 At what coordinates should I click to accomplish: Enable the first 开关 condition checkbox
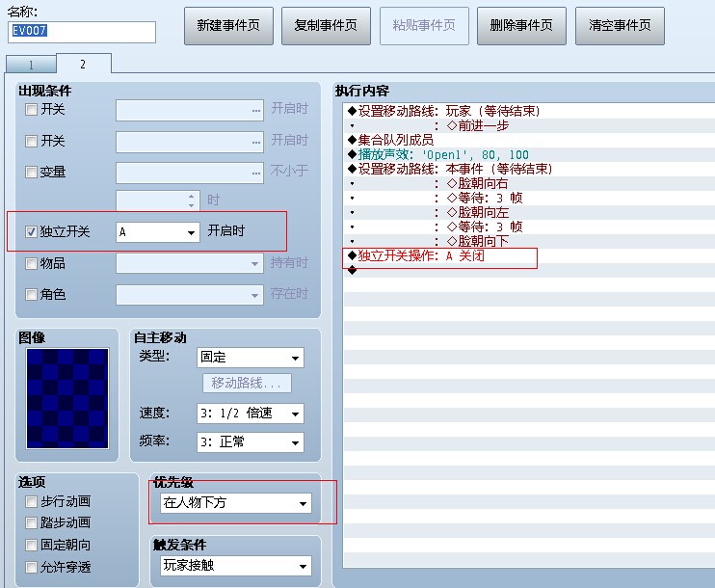pyautogui.click(x=31, y=110)
